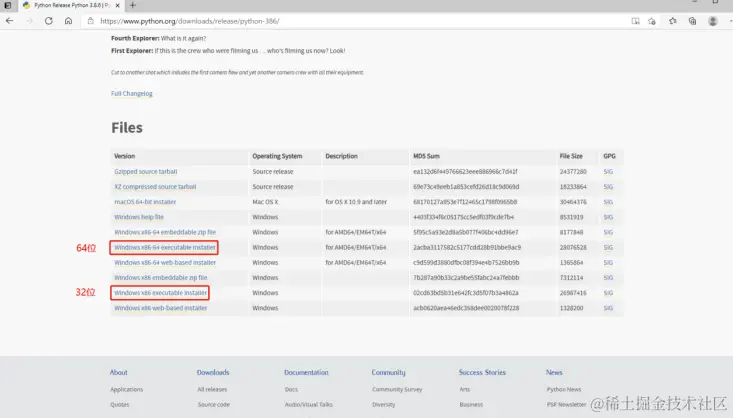Download Windows help file
Viewport: 733px width, 418px height.
[x=139, y=217]
